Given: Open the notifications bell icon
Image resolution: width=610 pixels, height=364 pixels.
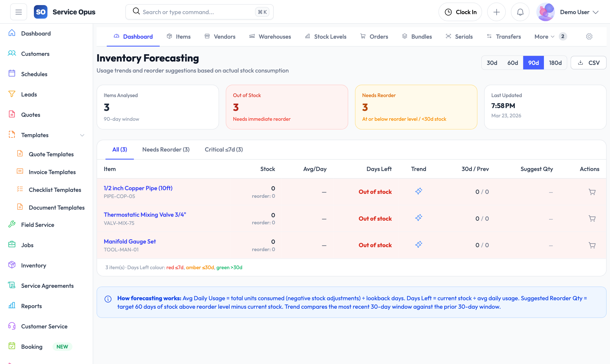Looking at the screenshot, I should (520, 12).
